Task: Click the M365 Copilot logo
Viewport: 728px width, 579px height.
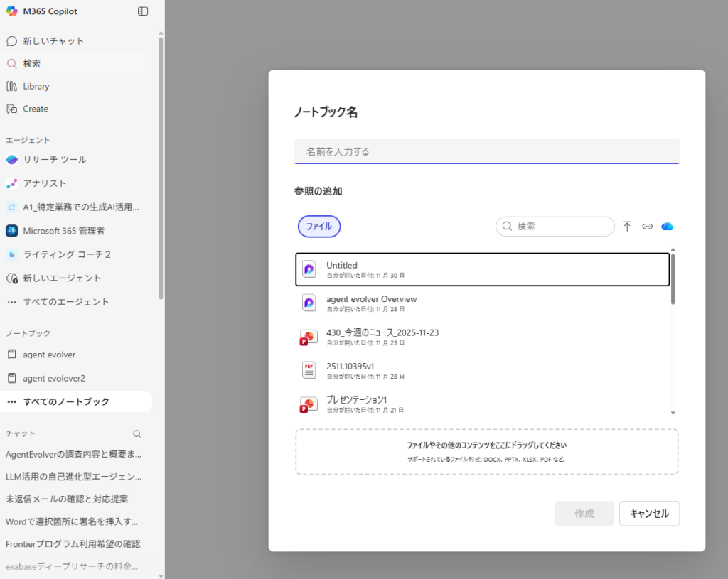Action: 11,11
